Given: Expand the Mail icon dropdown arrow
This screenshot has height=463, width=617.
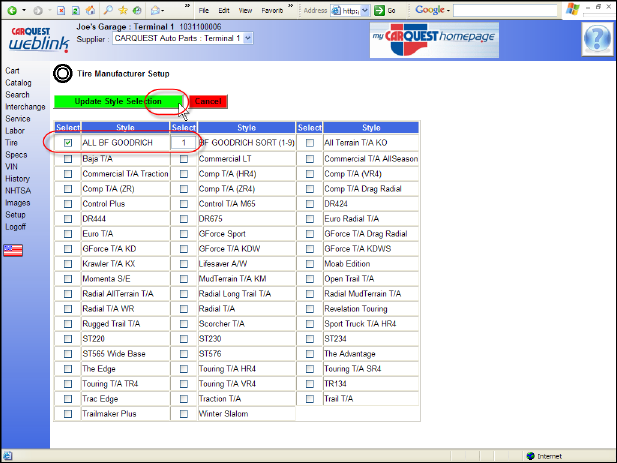Looking at the screenshot, I should coord(163,11).
